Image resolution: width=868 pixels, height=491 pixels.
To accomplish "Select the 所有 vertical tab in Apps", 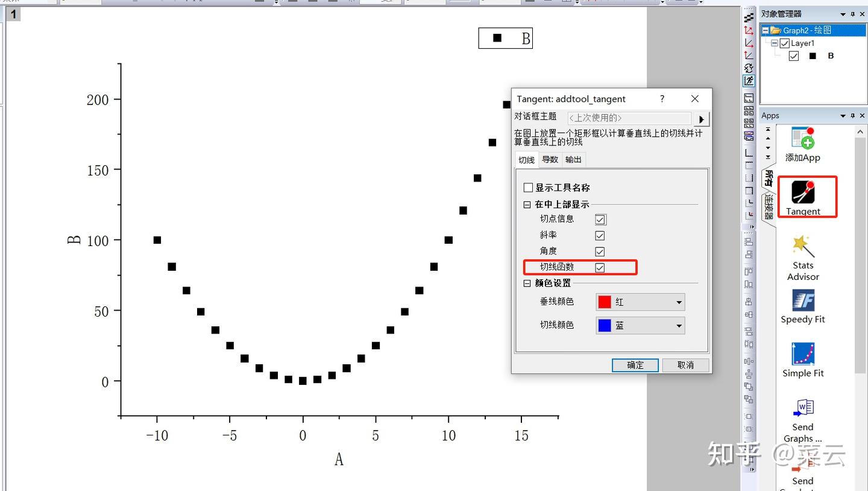I will pyautogui.click(x=769, y=178).
